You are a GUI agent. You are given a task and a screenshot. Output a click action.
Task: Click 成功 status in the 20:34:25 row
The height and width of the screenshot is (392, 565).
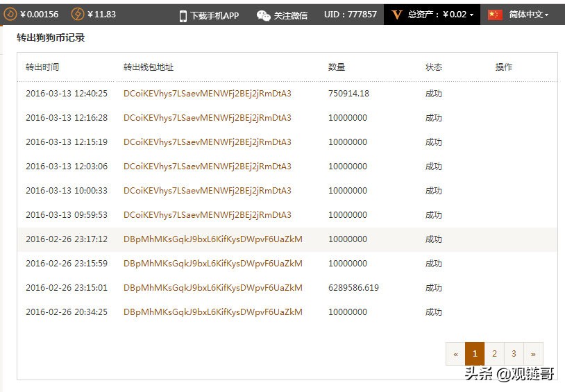point(434,312)
